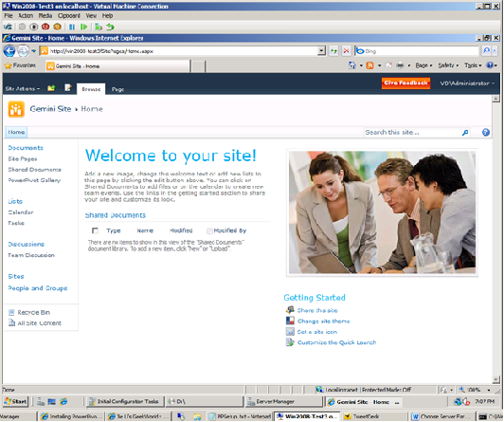Open search provider dropdown arrow

(x=495, y=50)
